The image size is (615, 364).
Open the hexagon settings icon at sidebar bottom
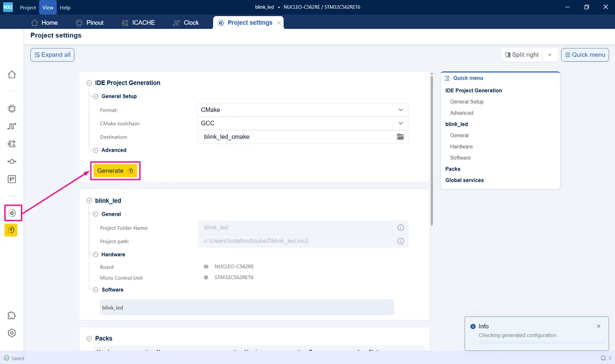[12, 333]
